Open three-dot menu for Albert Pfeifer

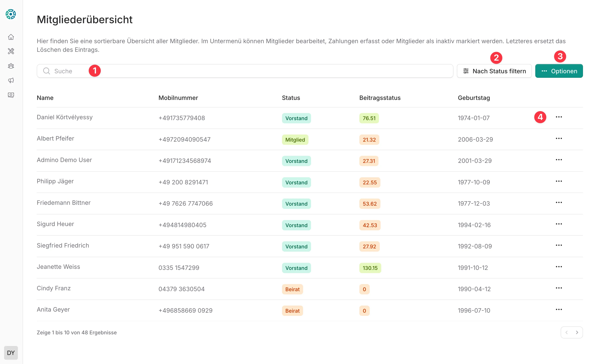tap(558, 139)
